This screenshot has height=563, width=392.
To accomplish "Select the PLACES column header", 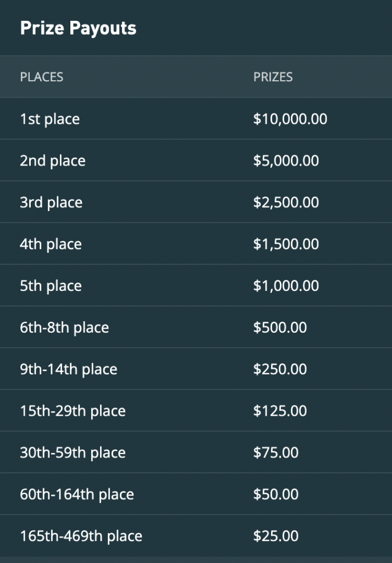I will click(x=42, y=77).
